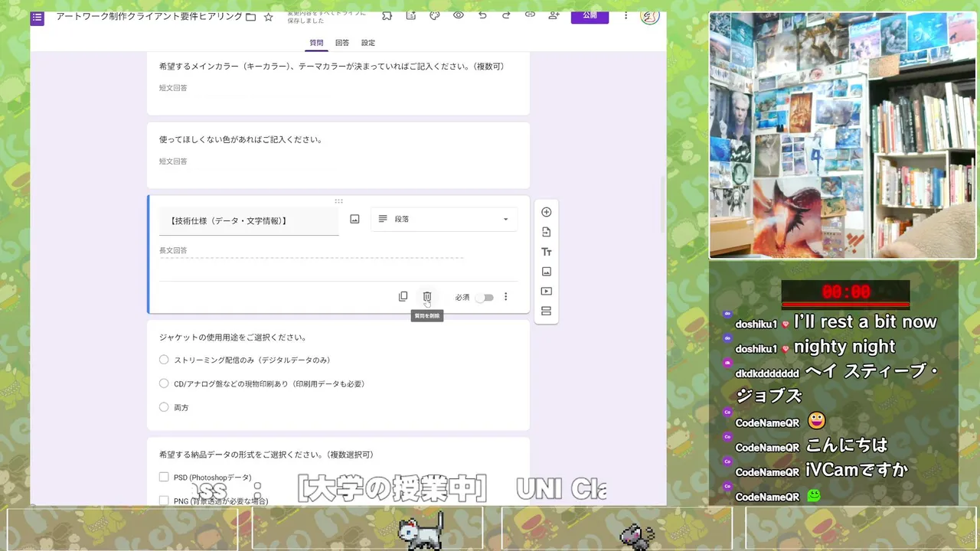980x551 pixels.
Task: Duplicate the 技術仕様 question
Action: click(403, 297)
